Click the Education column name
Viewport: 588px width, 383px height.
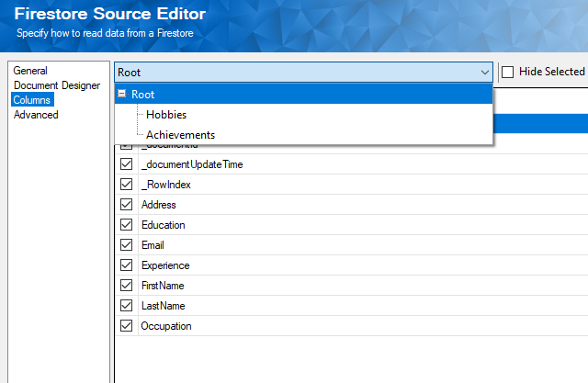pyautogui.click(x=164, y=225)
